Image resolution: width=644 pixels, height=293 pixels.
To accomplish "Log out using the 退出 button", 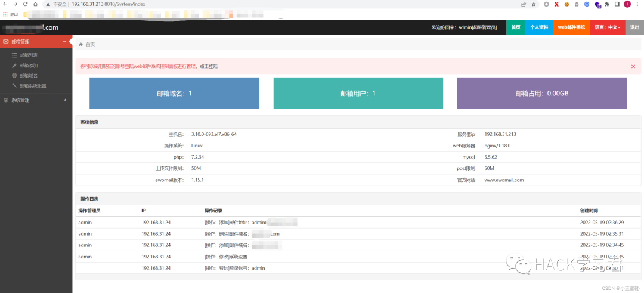I will [634, 27].
